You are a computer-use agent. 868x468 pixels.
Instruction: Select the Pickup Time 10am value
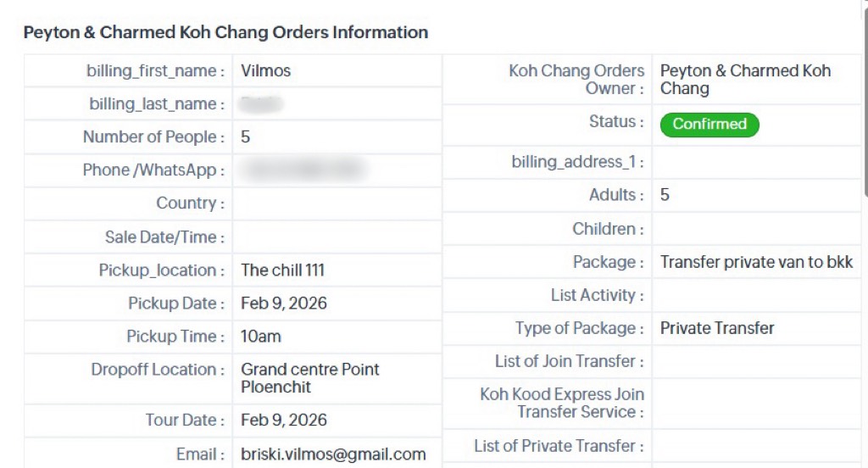261,337
